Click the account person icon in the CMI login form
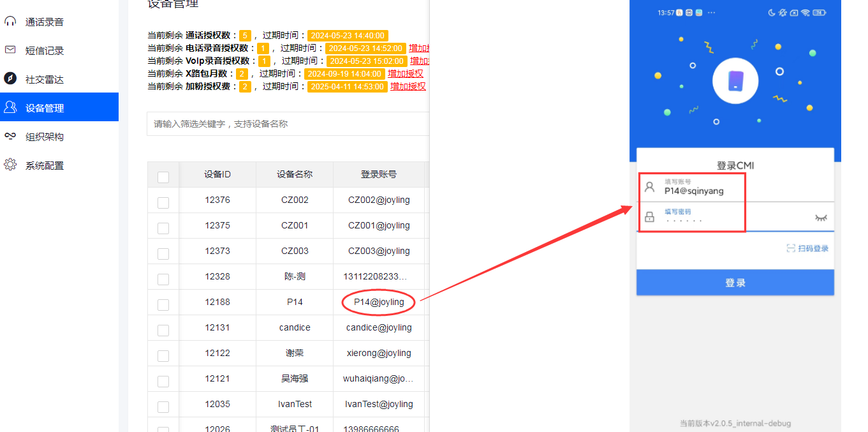868x432 pixels. 649,187
